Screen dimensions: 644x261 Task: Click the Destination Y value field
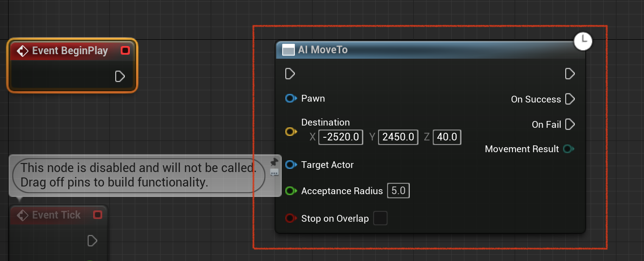pyautogui.click(x=398, y=137)
